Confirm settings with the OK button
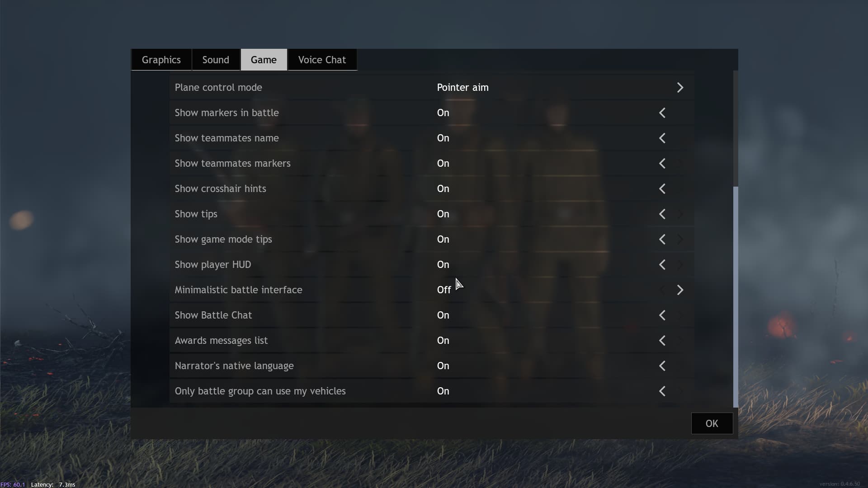Image resolution: width=868 pixels, height=488 pixels. (712, 423)
